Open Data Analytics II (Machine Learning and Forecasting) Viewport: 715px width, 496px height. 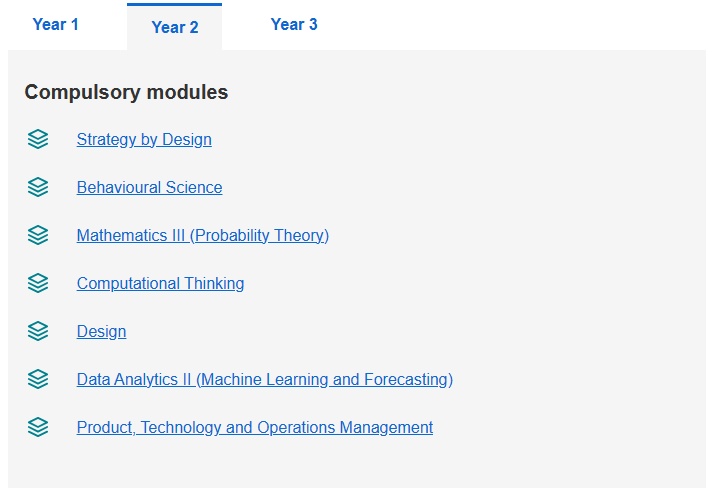tap(265, 380)
